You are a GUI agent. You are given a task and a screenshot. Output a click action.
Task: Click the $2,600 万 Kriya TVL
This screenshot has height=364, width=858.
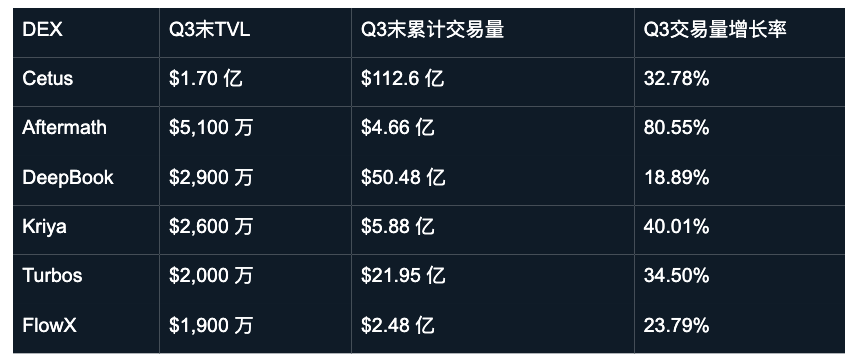click(211, 227)
